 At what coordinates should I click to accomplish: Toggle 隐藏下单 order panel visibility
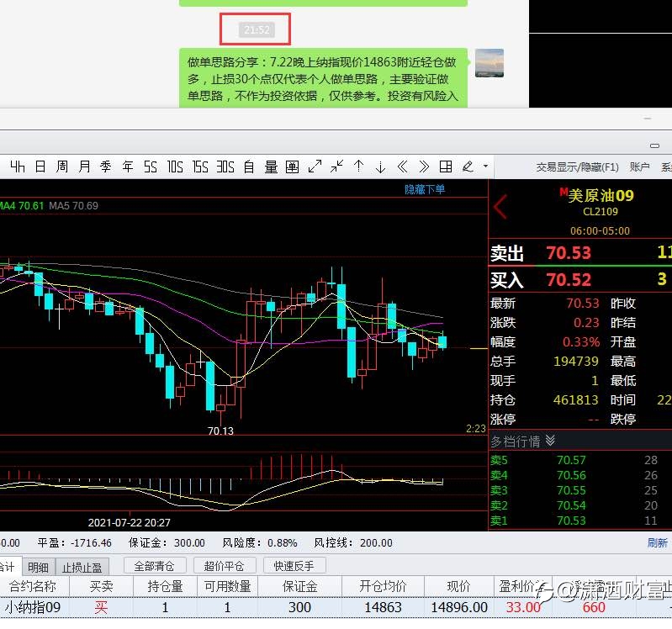[x=425, y=189]
